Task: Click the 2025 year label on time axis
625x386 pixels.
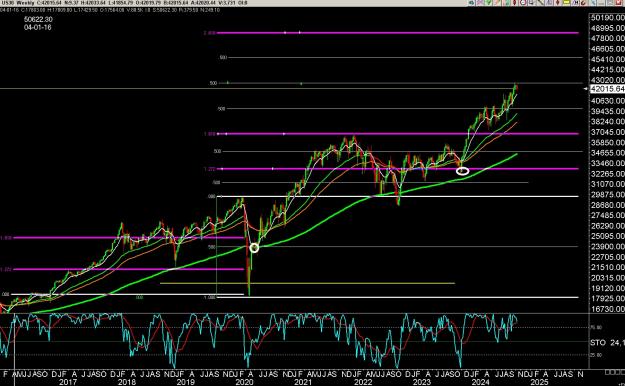Action: pyautogui.click(x=540, y=382)
